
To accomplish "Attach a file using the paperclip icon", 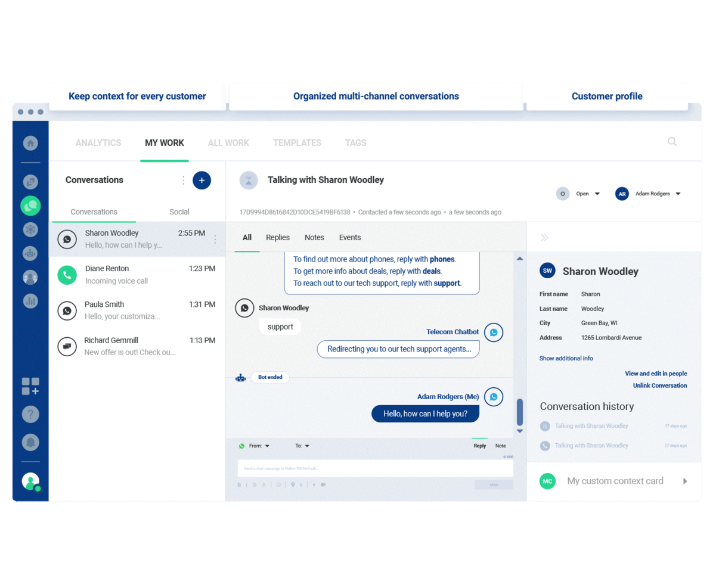I will pos(300,484).
